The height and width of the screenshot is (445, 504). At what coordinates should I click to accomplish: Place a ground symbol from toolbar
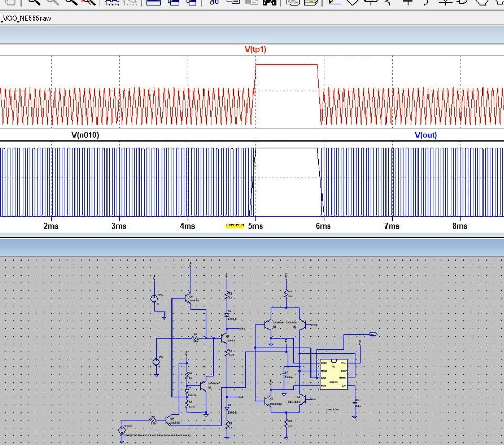tap(352, 2)
